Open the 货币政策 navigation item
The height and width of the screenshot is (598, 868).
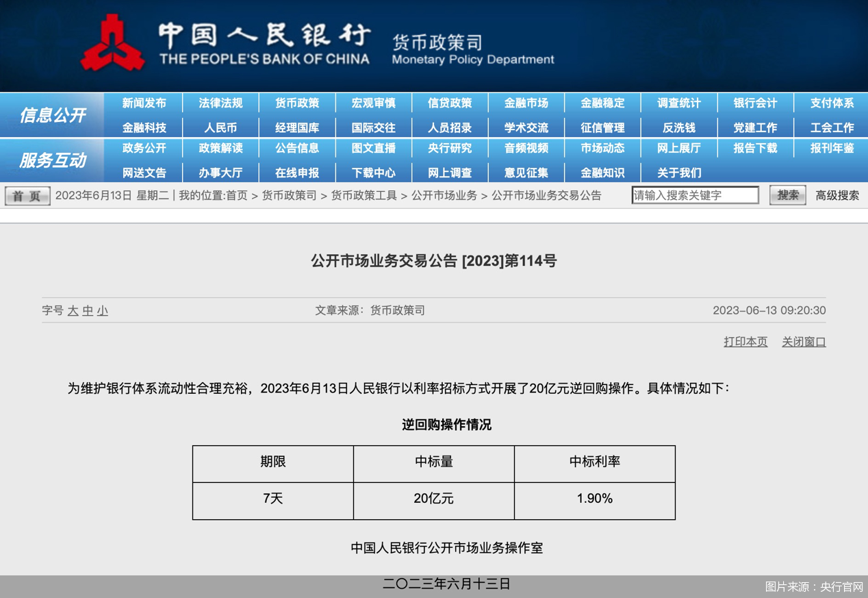pyautogui.click(x=297, y=103)
